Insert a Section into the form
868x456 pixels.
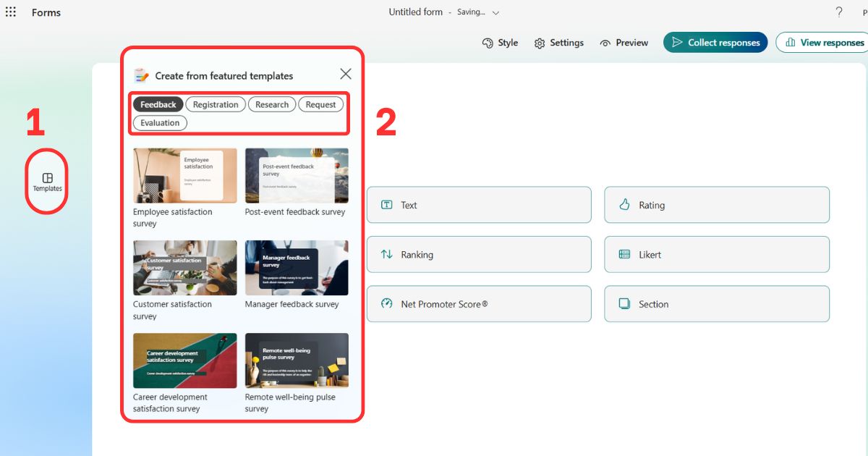(x=716, y=304)
